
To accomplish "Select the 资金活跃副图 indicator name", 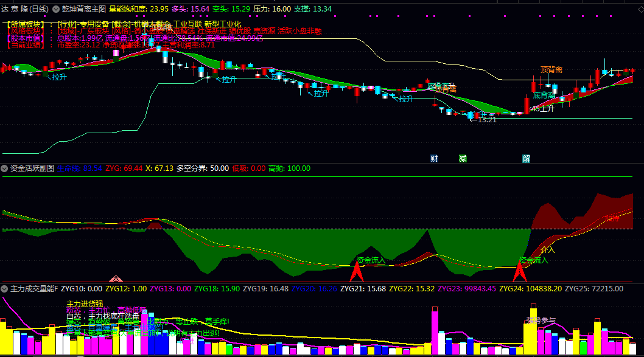I will (32, 168).
